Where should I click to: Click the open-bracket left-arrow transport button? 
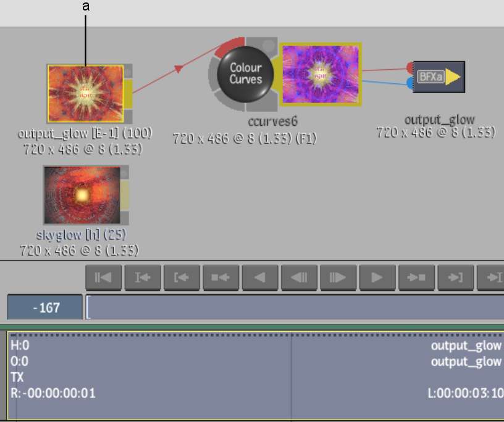182,278
